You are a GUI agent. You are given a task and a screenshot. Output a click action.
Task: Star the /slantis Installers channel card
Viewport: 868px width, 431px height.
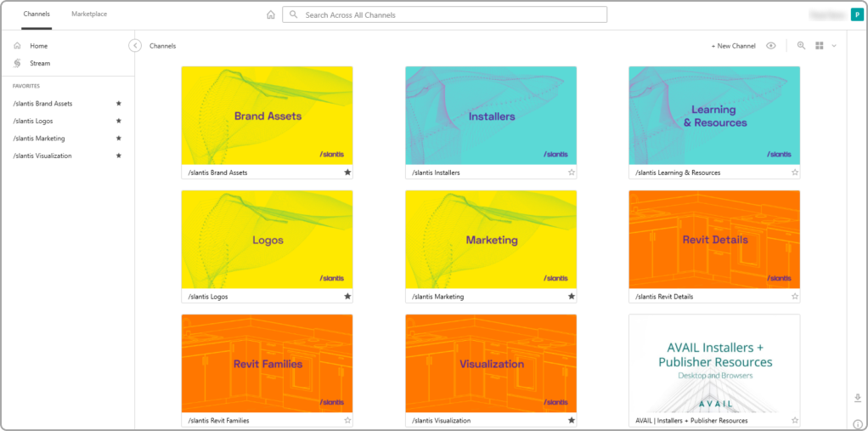point(572,173)
